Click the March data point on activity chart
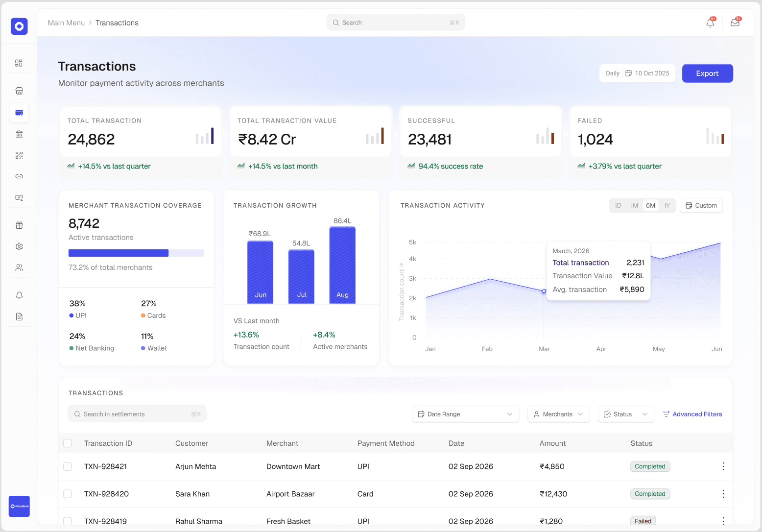The width and height of the screenshot is (762, 532). coord(544,291)
